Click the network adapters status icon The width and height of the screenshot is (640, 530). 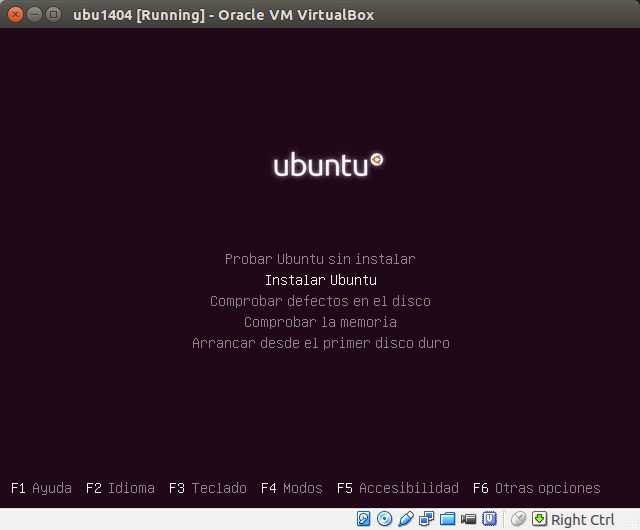pyautogui.click(x=427, y=519)
